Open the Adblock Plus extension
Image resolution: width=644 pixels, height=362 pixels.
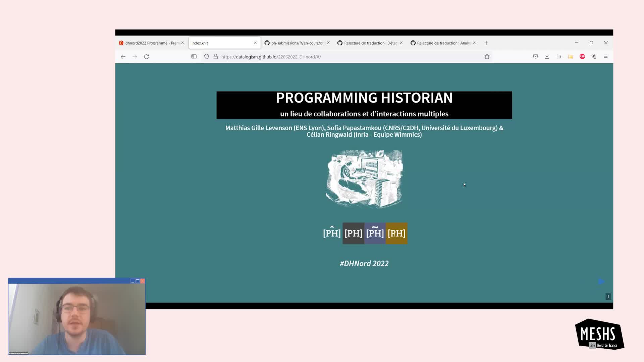click(x=582, y=57)
